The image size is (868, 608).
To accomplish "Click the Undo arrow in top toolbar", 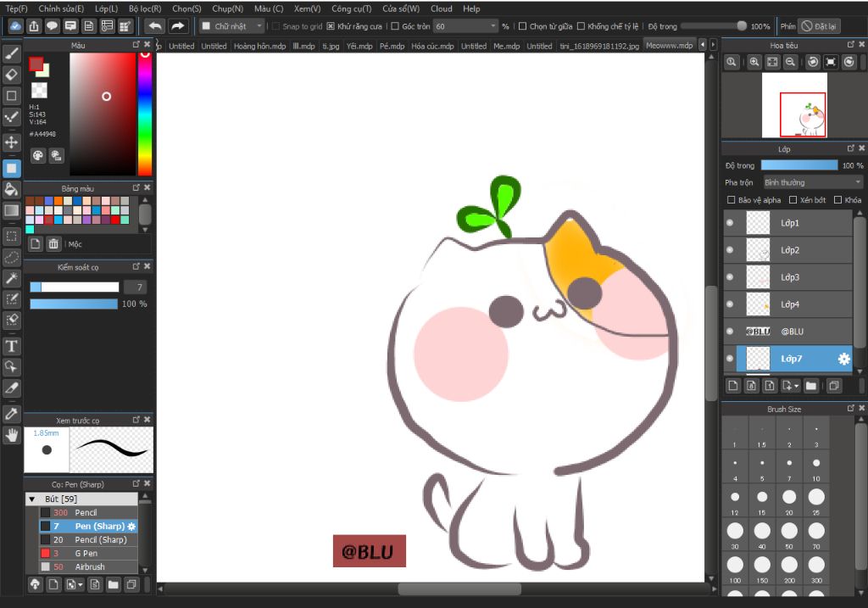I will pos(155,26).
